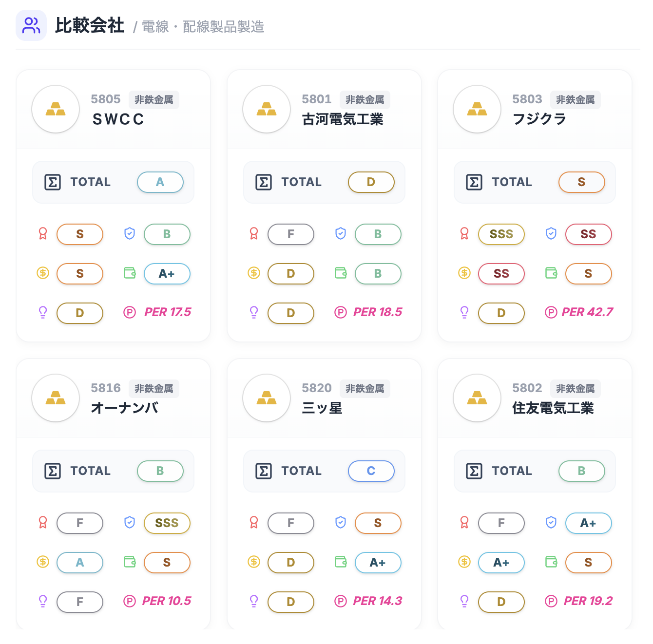Click the pink P icon beside PER 19.2
The height and width of the screenshot is (644, 653).
point(551,602)
